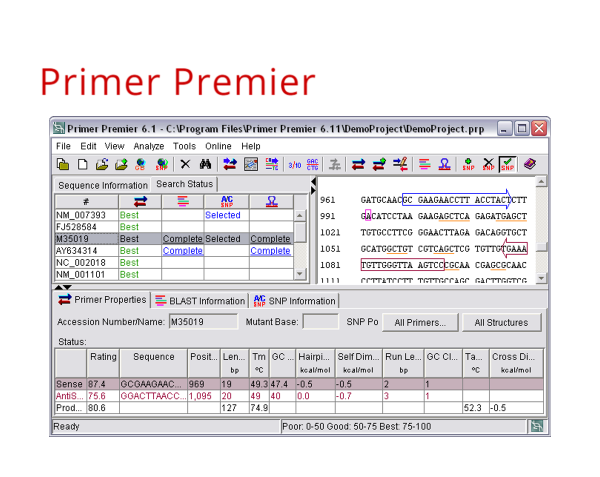Click the binoculars search icon in toolbar
The width and height of the screenshot is (600, 477).
point(205,164)
